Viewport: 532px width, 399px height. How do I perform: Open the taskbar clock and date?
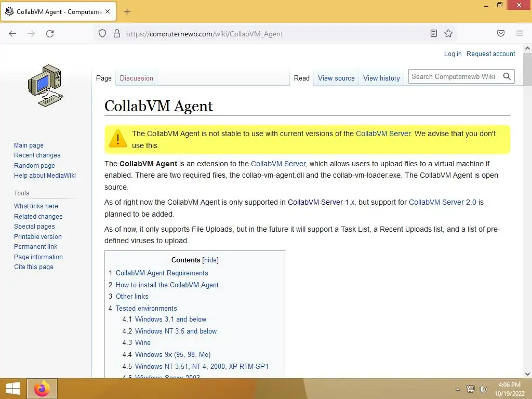point(509,389)
